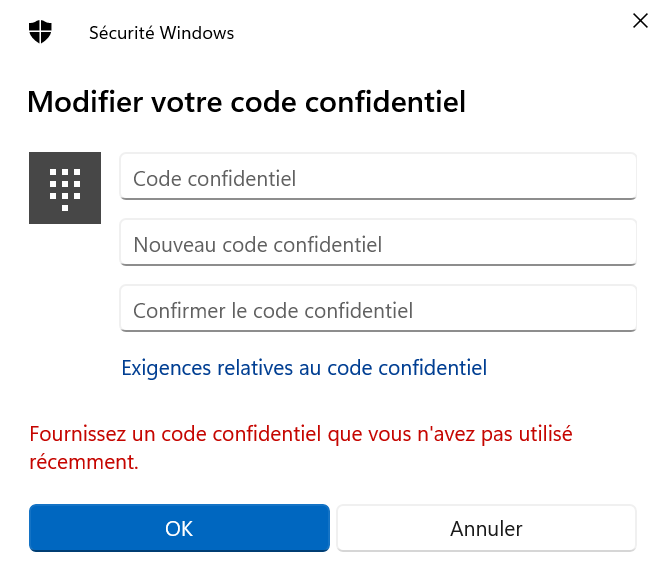Open Exigences relatives au code confidentiel link
Image resolution: width=666 pixels, height=574 pixels.
click(x=304, y=368)
